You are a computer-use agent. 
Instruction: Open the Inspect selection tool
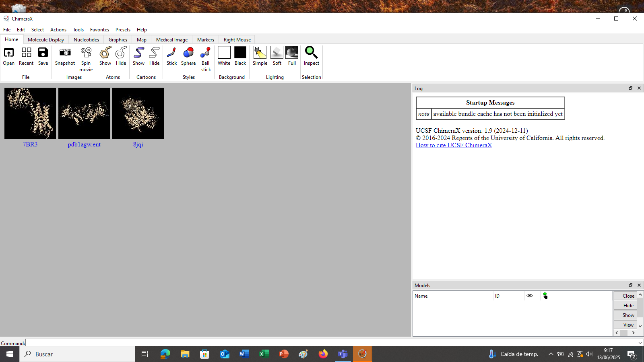pyautogui.click(x=311, y=56)
